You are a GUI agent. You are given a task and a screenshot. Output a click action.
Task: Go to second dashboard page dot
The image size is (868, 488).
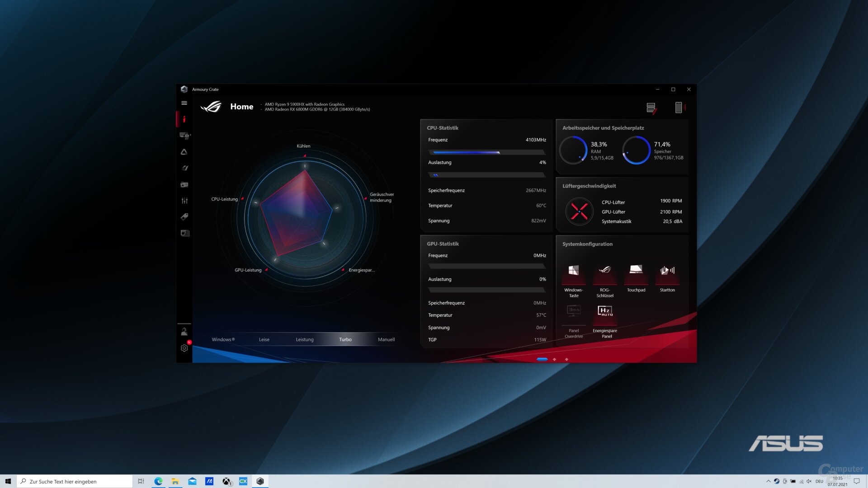pyautogui.click(x=554, y=359)
